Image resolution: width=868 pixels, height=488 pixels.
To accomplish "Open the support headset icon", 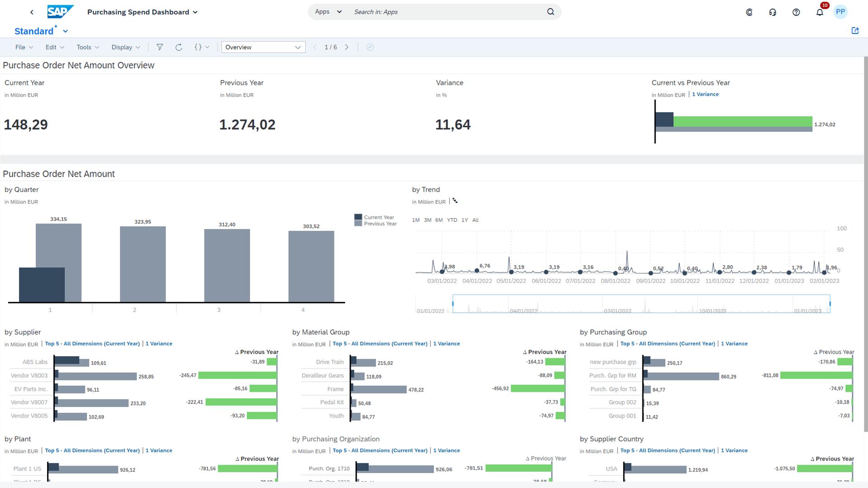I will [773, 12].
